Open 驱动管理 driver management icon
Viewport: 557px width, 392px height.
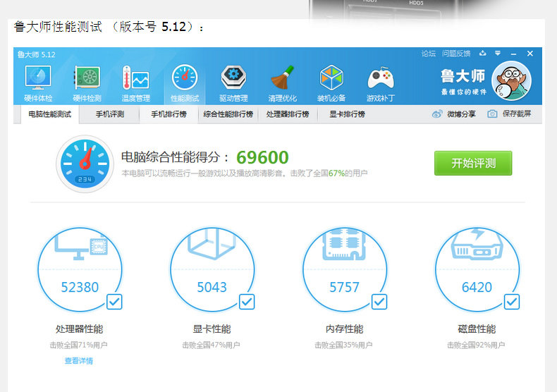click(x=233, y=78)
